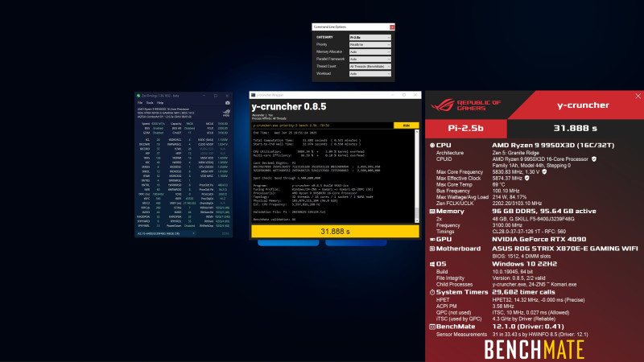The height and width of the screenshot is (362, 644).
Task: Click the yellow RUN button in y-cruncher
Action: click(x=406, y=125)
